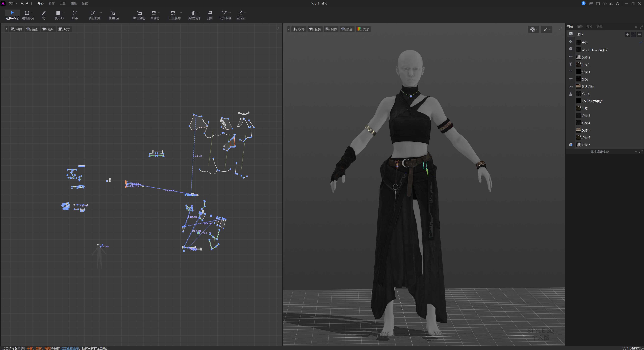Switch fabric list to thumbnail-list view

(x=633, y=35)
